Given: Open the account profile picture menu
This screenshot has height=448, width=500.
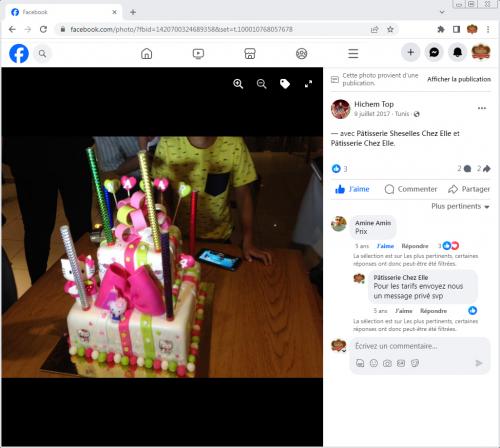Looking at the screenshot, I should pos(481,52).
